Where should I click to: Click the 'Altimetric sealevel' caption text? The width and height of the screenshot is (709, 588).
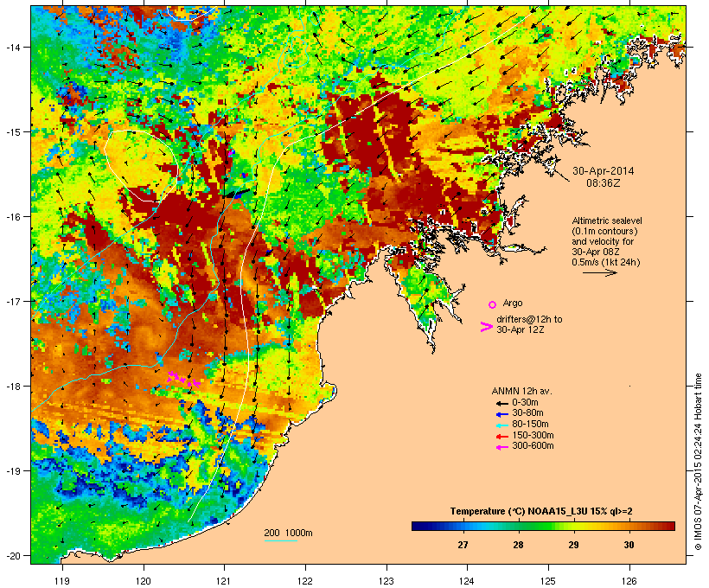point(607,220)
